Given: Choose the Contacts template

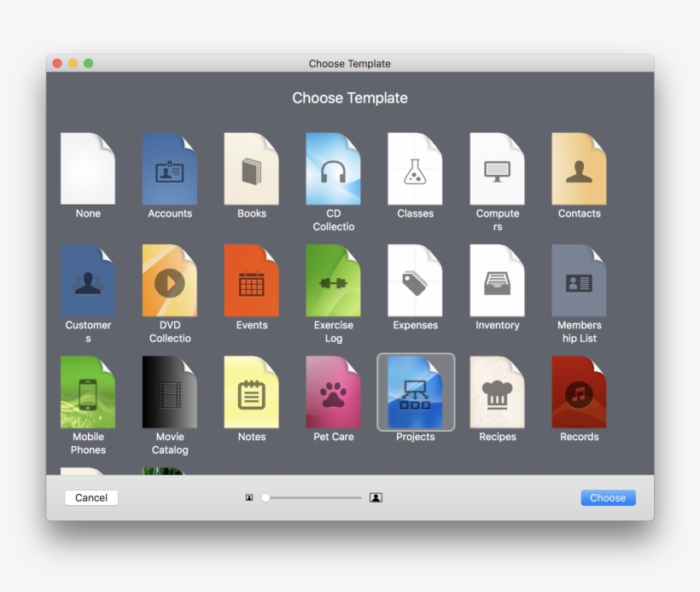Looking at the screenshot, I should pyautogui.click(x=579, y=167).
